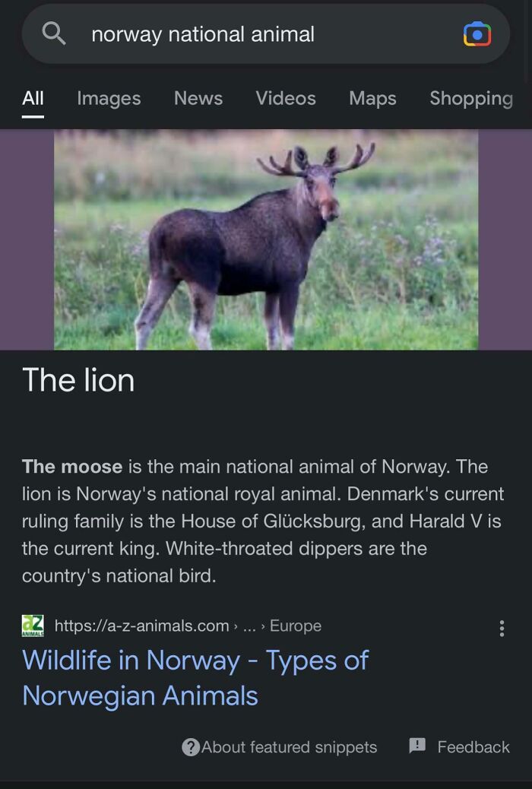
Task: Open the Shopping results tab
Action: pyautogui.click(x=470, y=99)
